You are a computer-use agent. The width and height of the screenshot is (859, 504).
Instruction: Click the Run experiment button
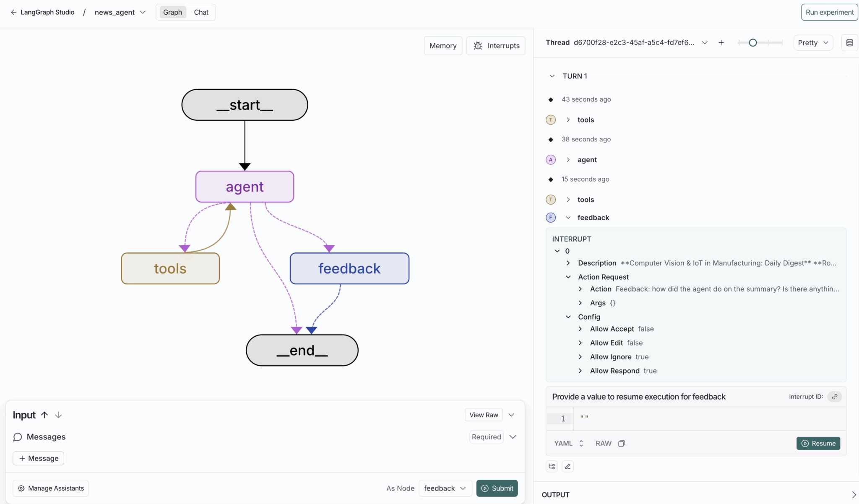point(828,12)
